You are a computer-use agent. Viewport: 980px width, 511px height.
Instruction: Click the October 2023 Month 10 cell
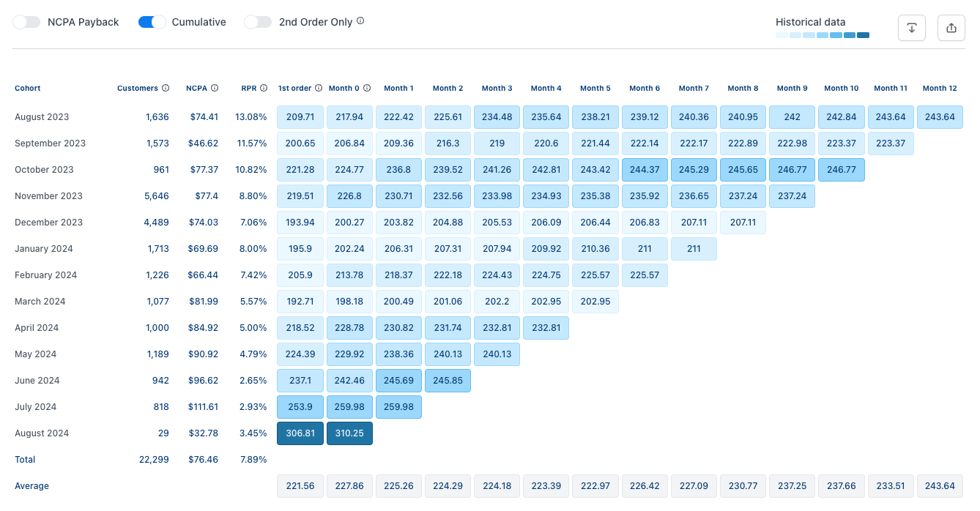(841, 170)
